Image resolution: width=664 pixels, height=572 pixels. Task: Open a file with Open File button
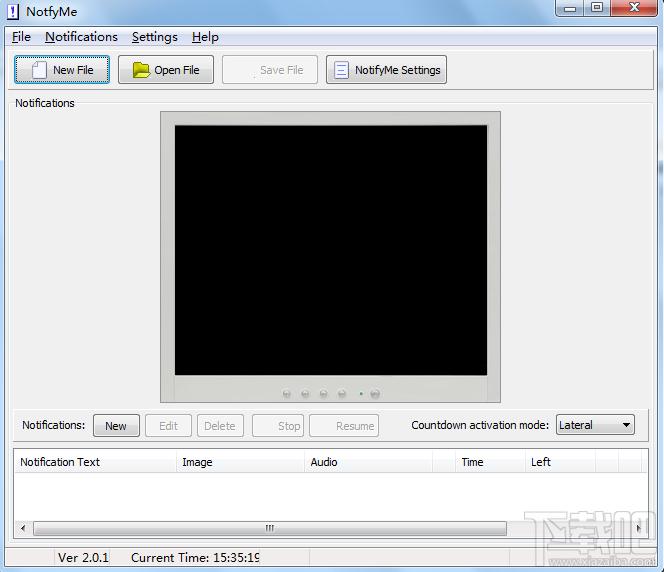coord(166,69)
